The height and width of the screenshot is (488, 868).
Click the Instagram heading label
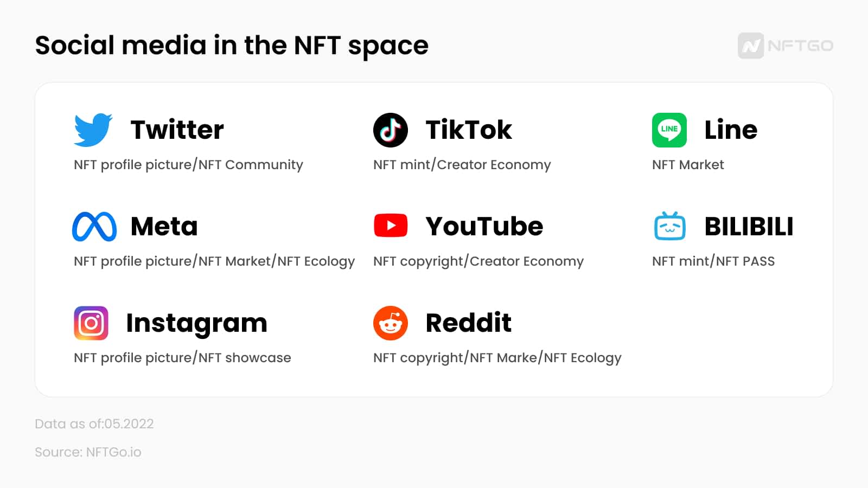point(196,323)
